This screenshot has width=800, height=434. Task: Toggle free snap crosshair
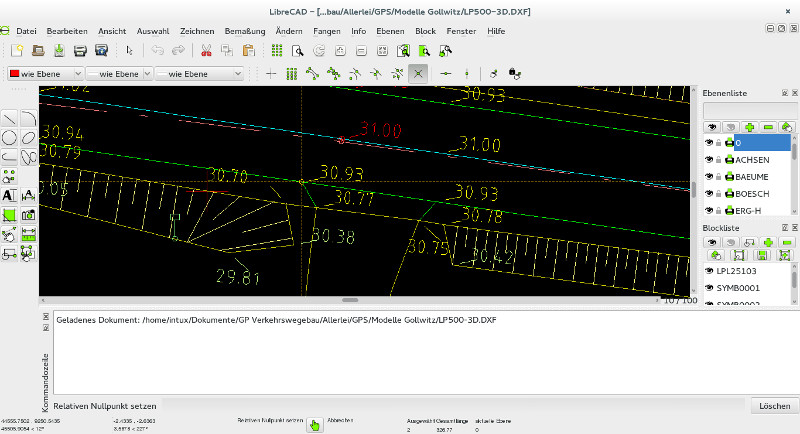[271, 74]
